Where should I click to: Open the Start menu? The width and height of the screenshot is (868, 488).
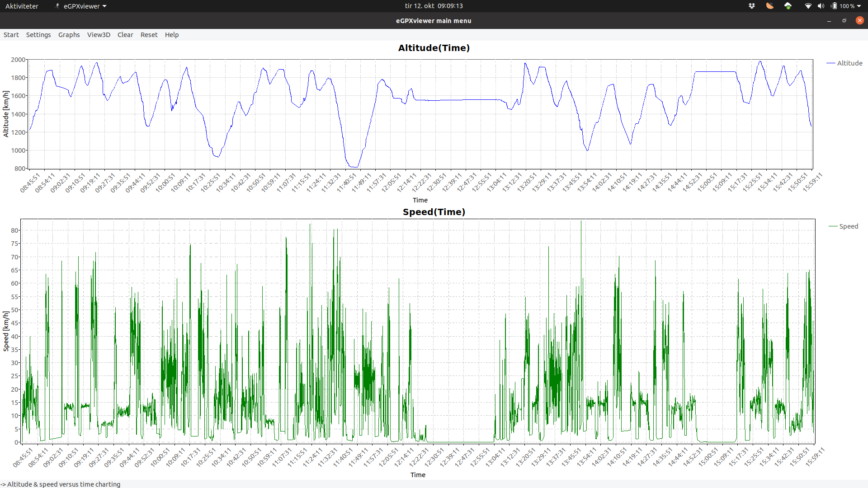(x=11, y=35)
